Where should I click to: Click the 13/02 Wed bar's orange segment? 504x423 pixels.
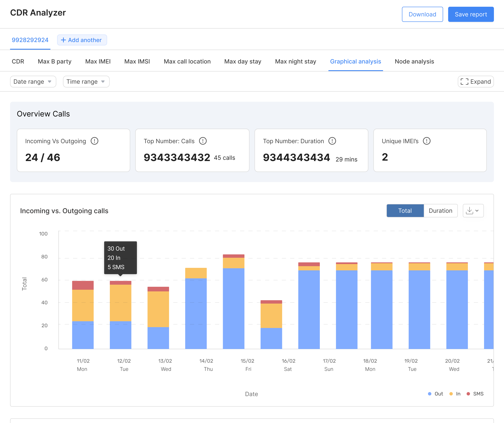[158, 309]
